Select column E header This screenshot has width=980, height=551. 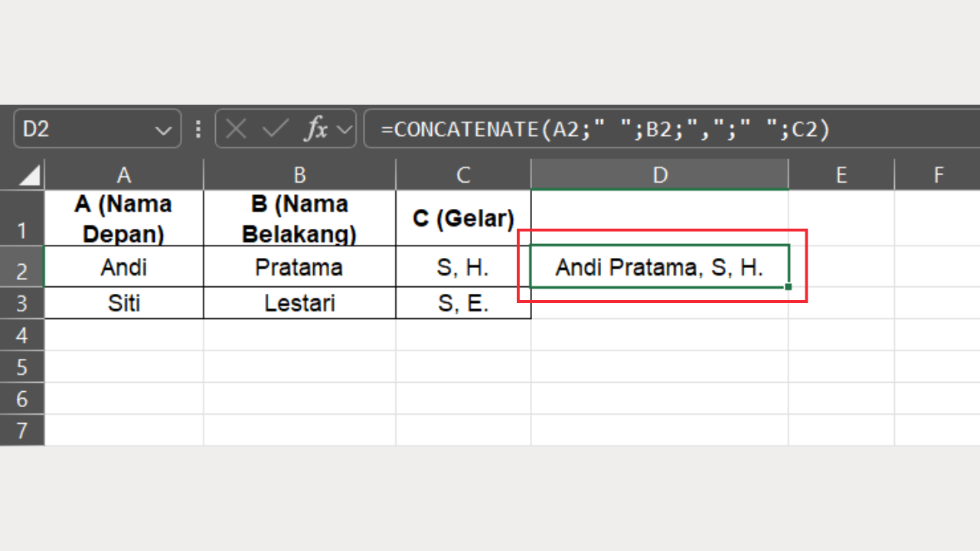point(841,175)
